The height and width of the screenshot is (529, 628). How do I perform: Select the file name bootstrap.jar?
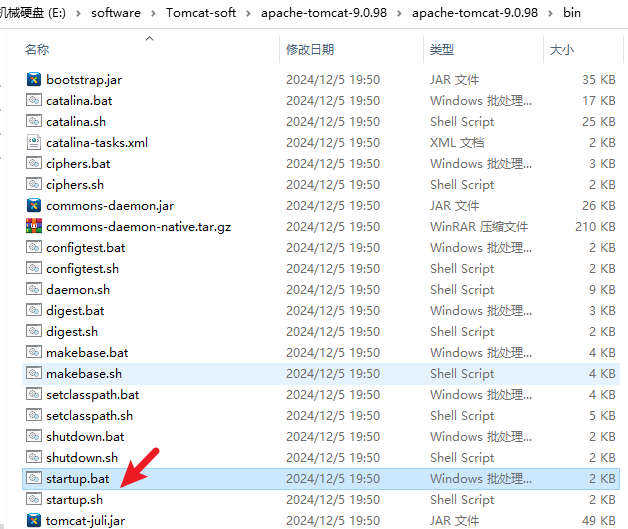(84, 80)
